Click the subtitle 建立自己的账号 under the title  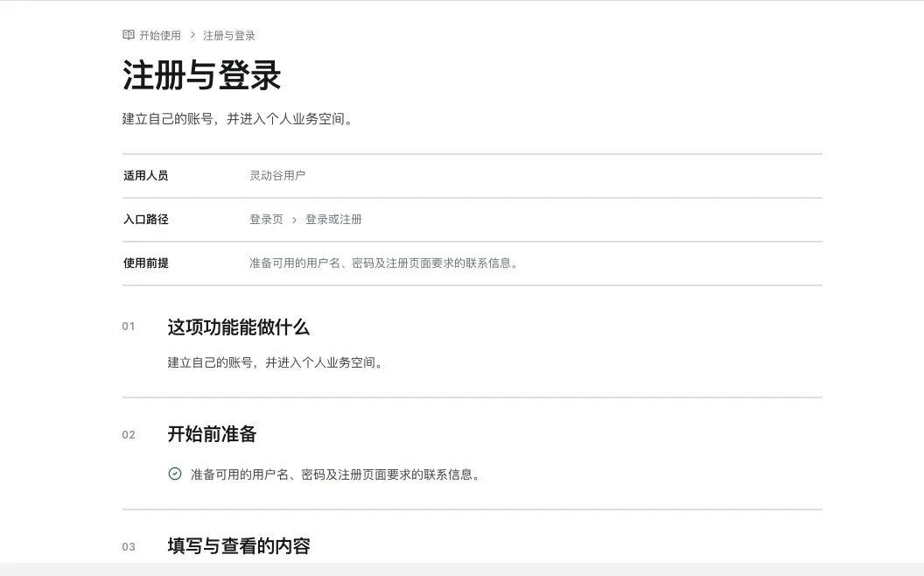click(x=238, y=118)
